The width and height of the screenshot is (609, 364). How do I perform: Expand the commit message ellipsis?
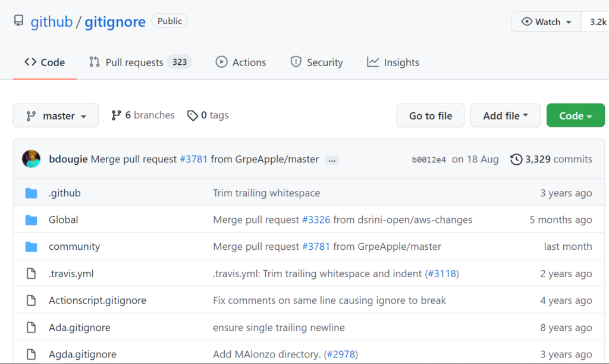point(332,160)
